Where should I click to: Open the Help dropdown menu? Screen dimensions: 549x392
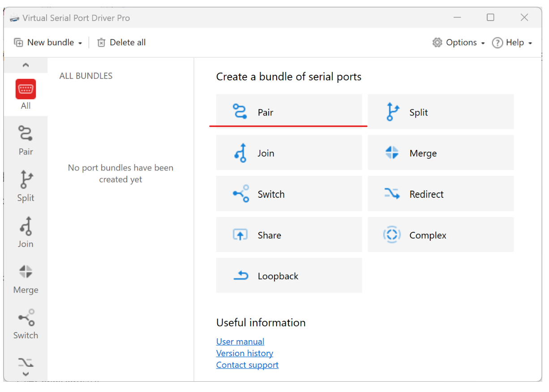[512, 43]
